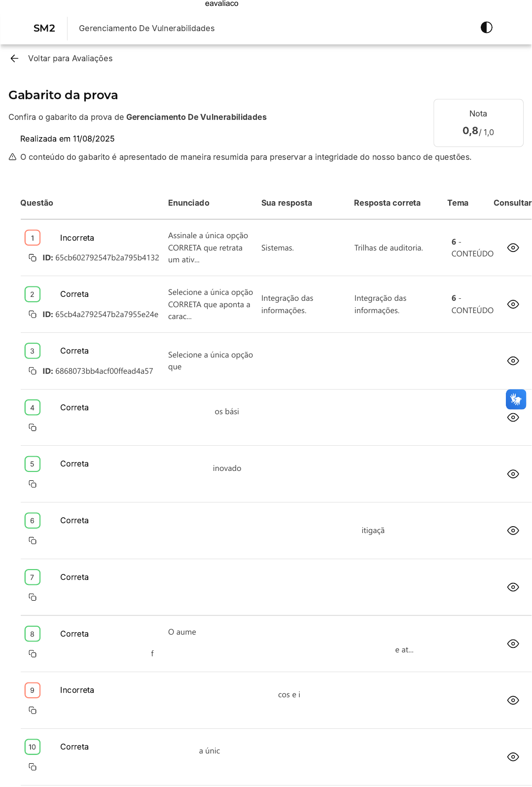Copy the ID of question 3

[33, 371]
